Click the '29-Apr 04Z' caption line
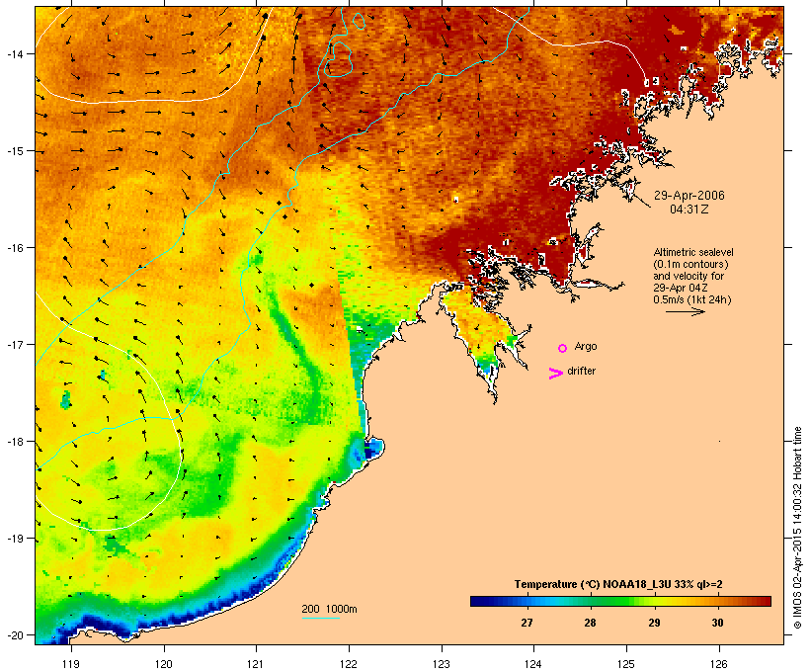This screenshot has height=672, width=810. 681,288
